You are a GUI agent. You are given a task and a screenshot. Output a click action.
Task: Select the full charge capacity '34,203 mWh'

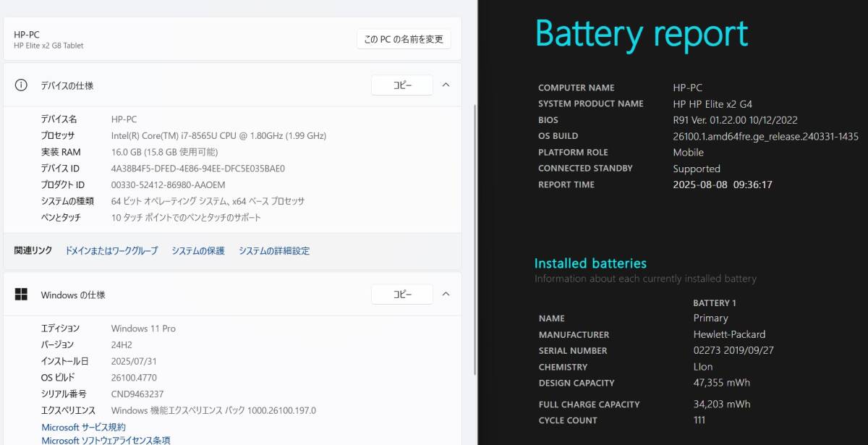pos(721,404)
